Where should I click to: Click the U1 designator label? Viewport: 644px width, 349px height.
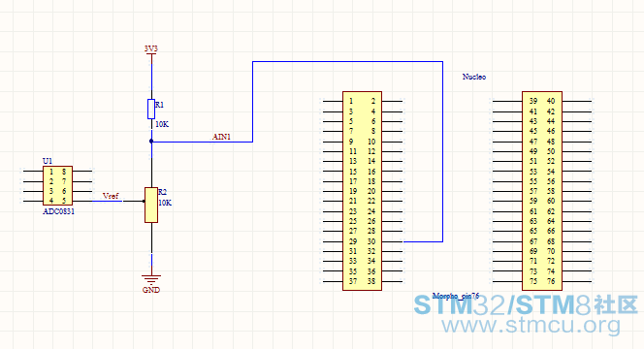(x=48, y=161)
